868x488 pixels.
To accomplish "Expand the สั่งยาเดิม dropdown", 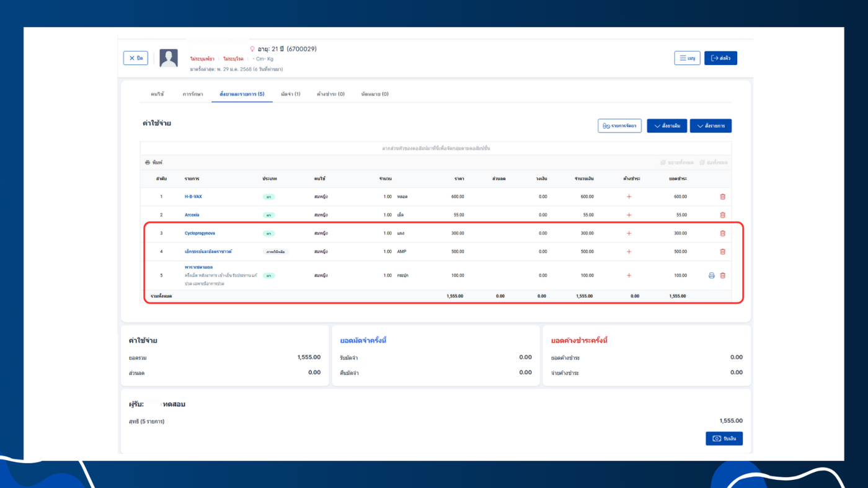I will (666, 126).
